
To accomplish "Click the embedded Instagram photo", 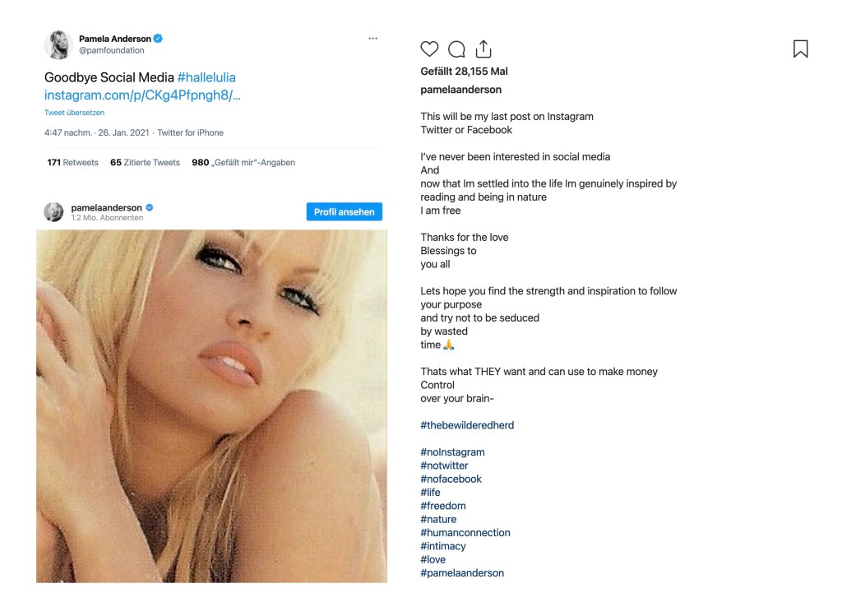I will point(211,406).
